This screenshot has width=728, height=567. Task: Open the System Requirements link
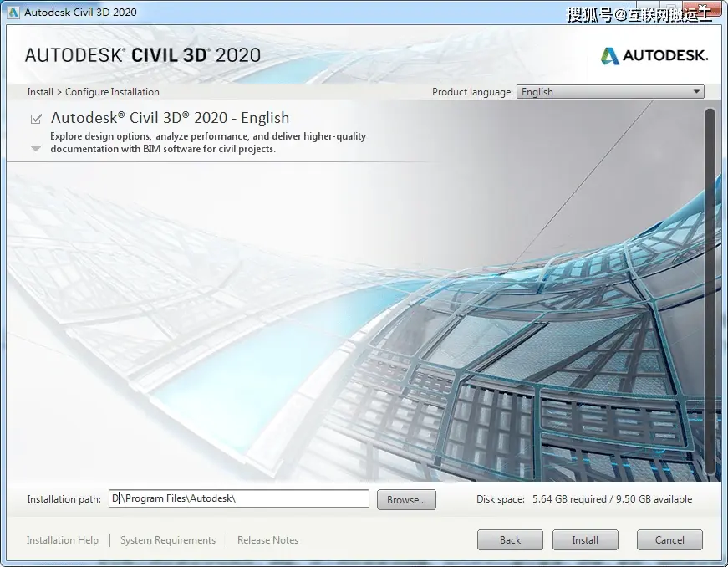[168, 540]
